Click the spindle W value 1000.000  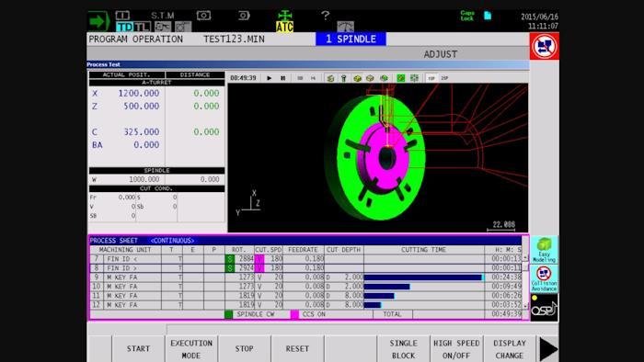pos(144,179)
